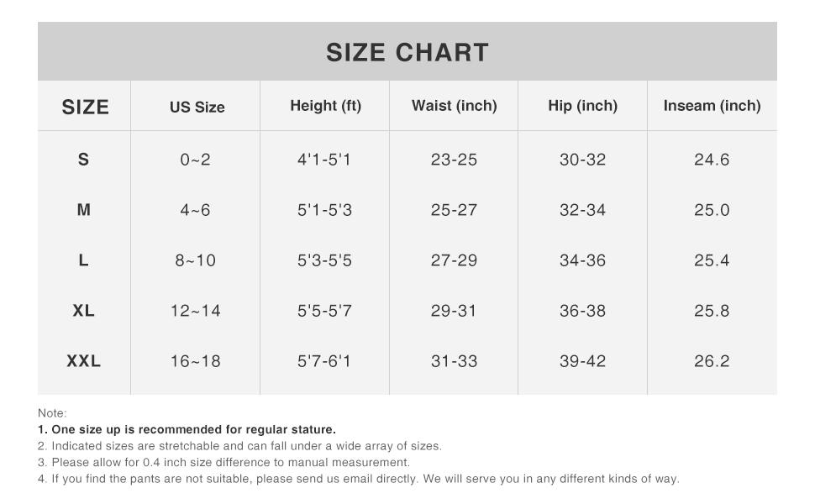815x504 pixels.
Task: Click the SIZE column header
Action: coord(85,107)
